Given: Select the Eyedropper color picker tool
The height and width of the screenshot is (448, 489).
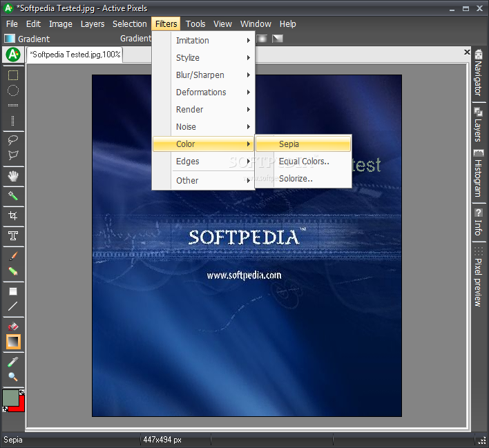Looking at the screenshot, I should (x=13, y=362).
